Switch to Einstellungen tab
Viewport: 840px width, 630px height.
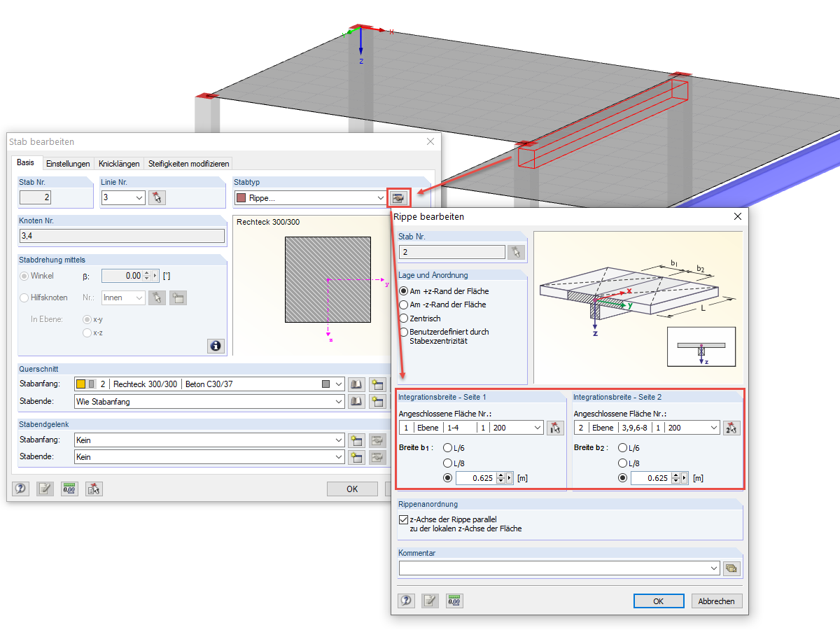click(x=68, y=164)
